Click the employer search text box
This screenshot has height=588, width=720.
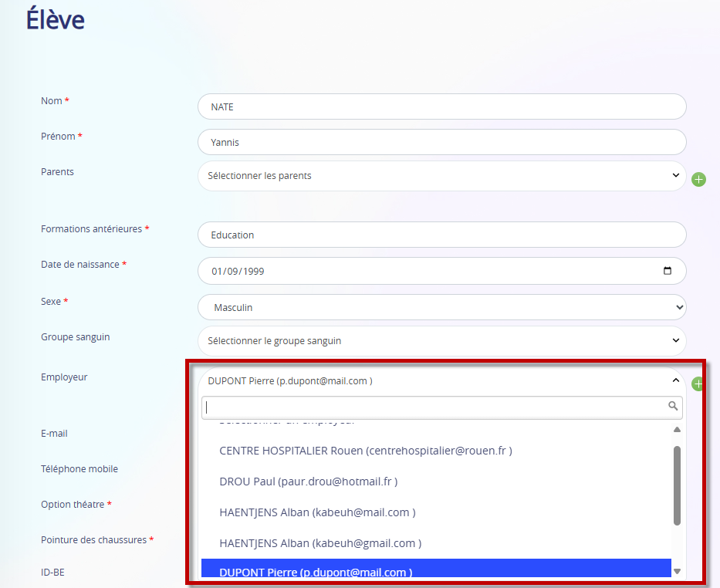click(441, 407)
